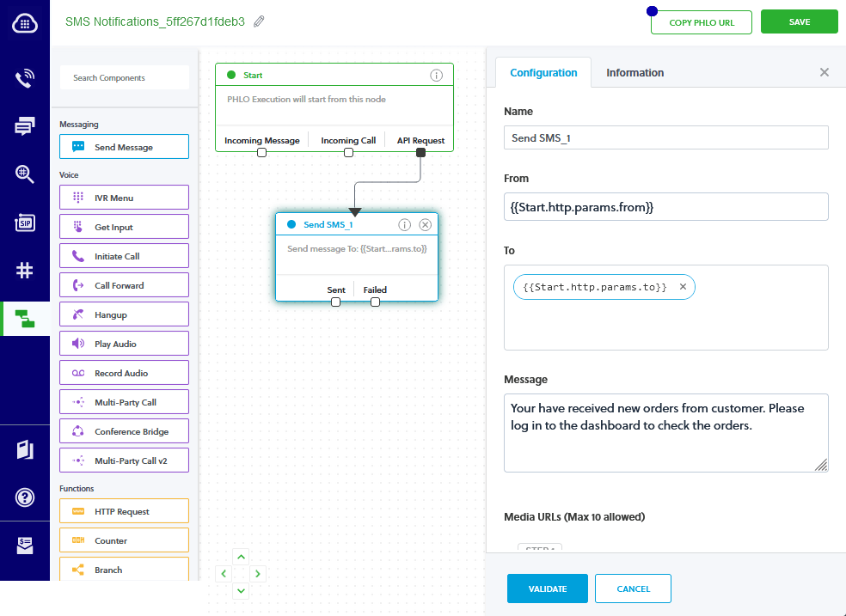
Task: Open the Help icon at sidebar bottom
Action: coord(25,497)
